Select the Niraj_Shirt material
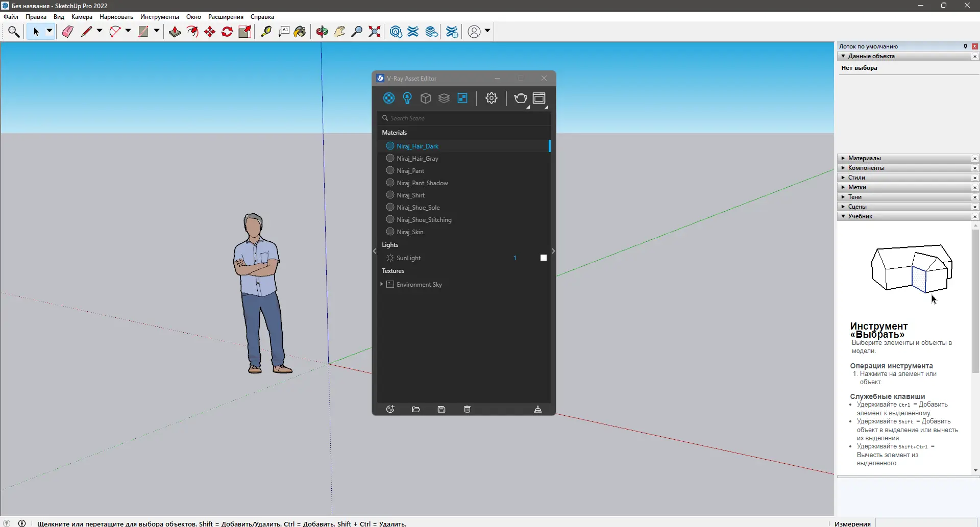Screen dimensions: 980x527 click(410, 195)
